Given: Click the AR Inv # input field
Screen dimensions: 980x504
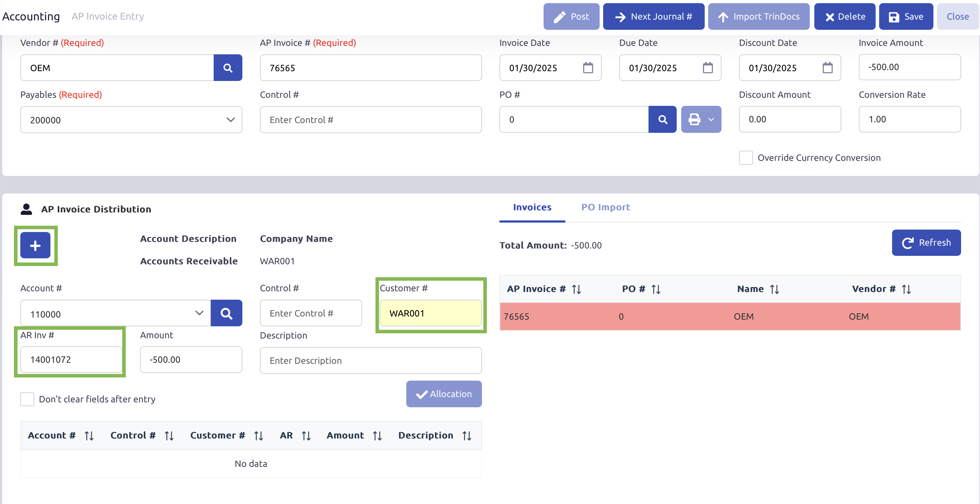Looking at the screenshot, I should (x=71, y=360).
